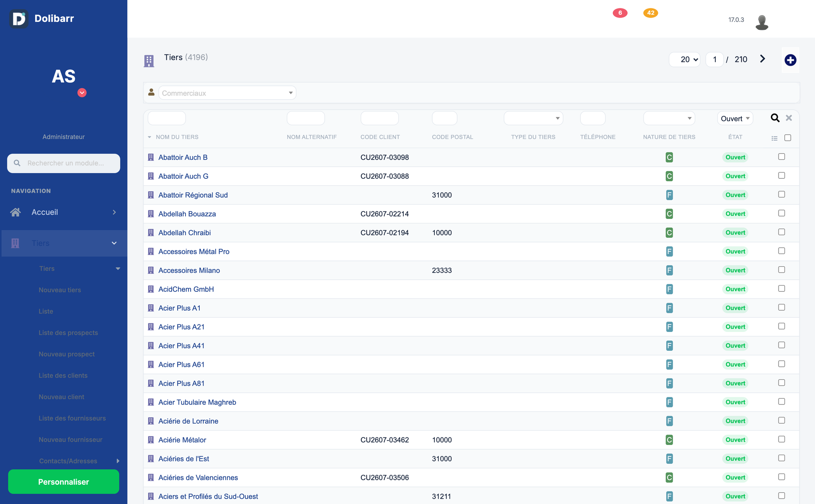Check the box for Abattoir Auch B
Image resolution: width=815 pixels, height=504 pixels.
click(781, 157)
